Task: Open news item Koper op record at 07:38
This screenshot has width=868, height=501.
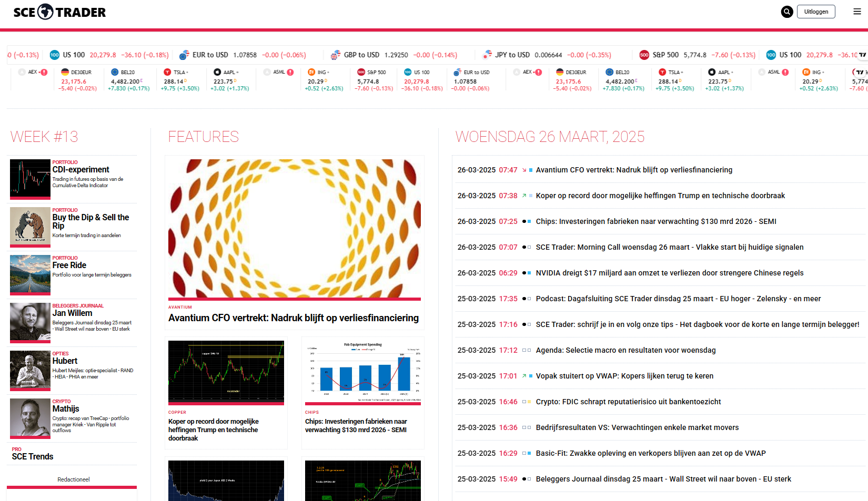Action: (x=660, y=196)
